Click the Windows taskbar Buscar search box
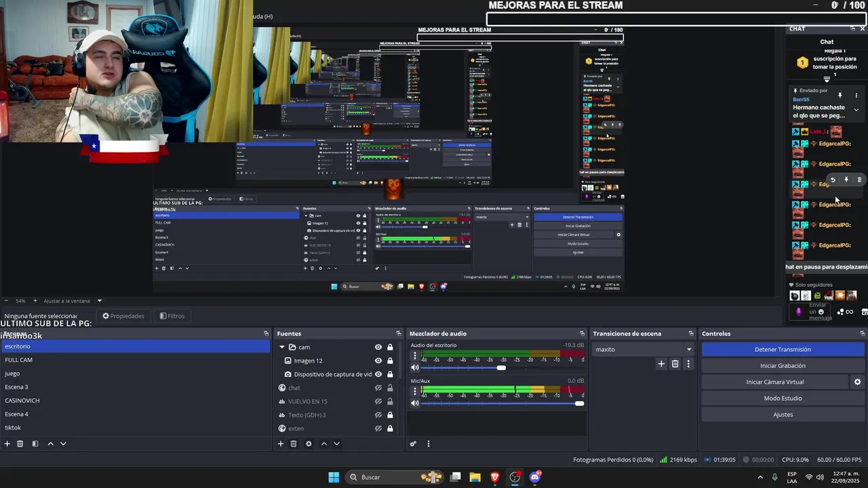Viewport: 868px width, 488px height. pyautogui.click(x=395, y=477)
